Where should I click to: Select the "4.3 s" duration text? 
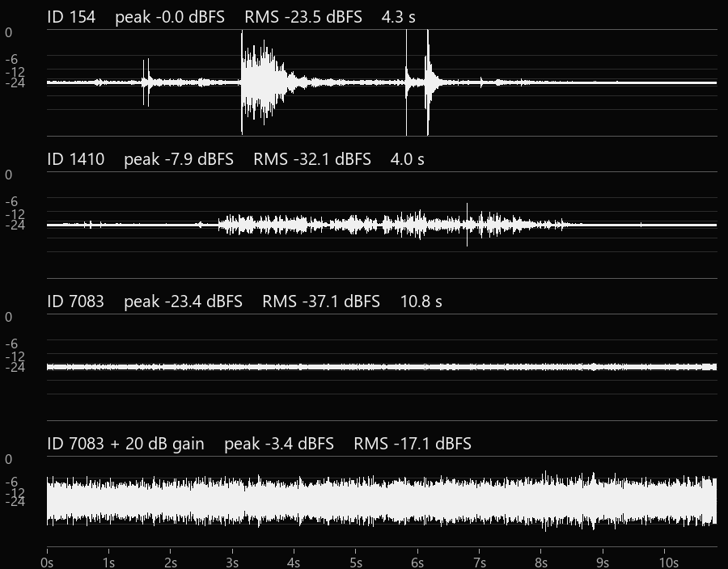[x=398, y=17]
